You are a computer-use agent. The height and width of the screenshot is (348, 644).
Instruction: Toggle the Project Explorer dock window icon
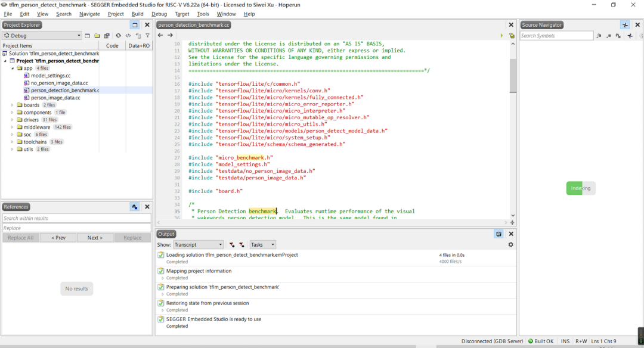tap(135, 24)
